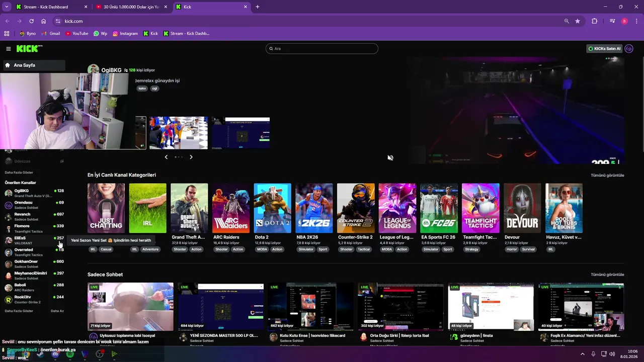
Task: Open the Gmail bookmark
Action: point(51,34)
